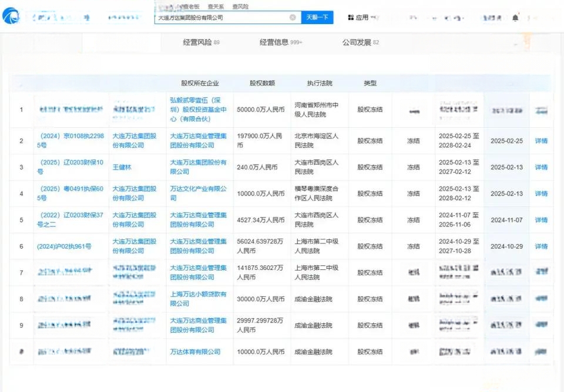
Task: Open 大连万达集团股份有限公司 equity-company link in row 3
Action: [x=198, y=167]
